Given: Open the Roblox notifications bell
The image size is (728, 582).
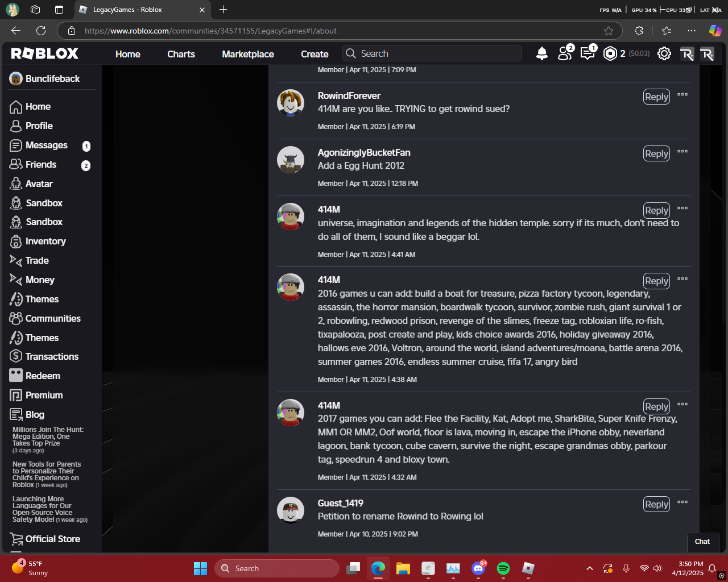Looking at the screenshot, I should tap(542, 53).
